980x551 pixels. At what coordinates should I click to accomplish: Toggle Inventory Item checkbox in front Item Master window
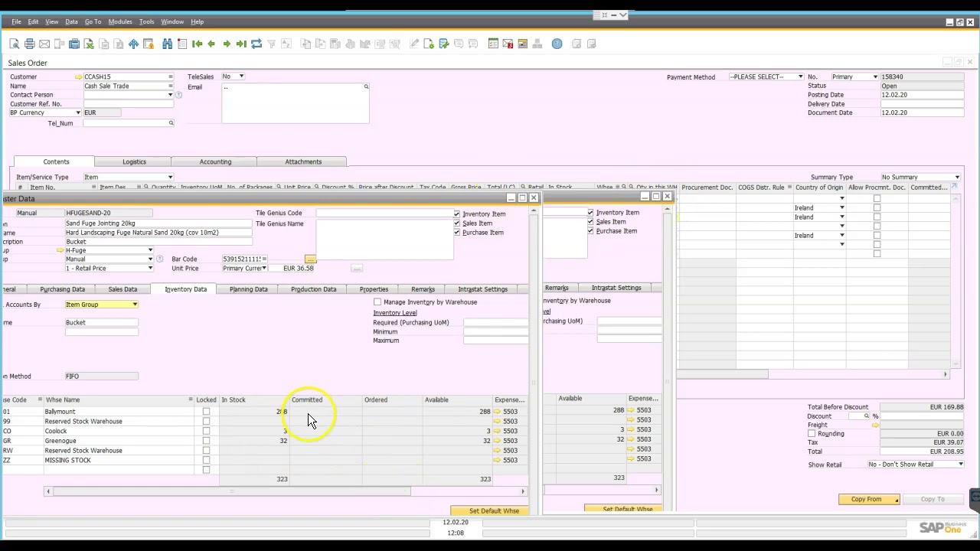pyautogui.click(x=457, y=214)
